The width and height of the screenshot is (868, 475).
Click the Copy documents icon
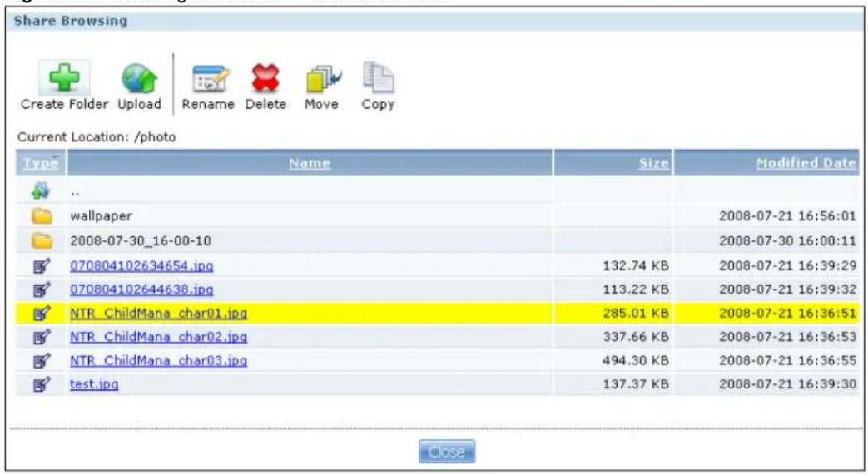pos(379,77)
